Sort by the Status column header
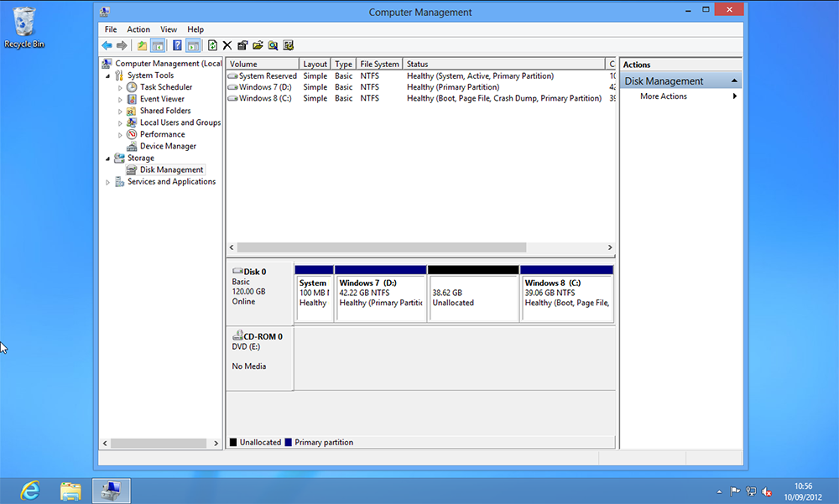839x504 pixels. click(503, 65)
